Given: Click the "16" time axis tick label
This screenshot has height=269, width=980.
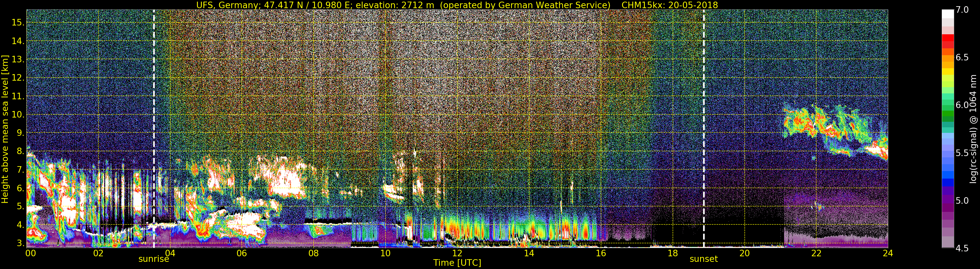Looking at the screenshot, I should tap(601, 253).
